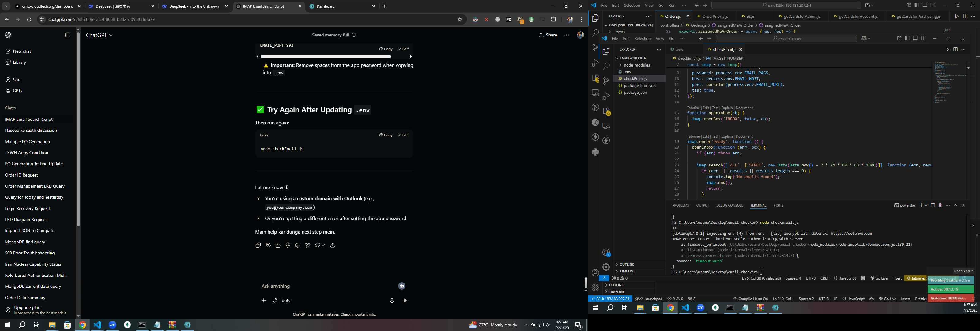Click the horizontal scrollbar under .env code block

[326, 57]
